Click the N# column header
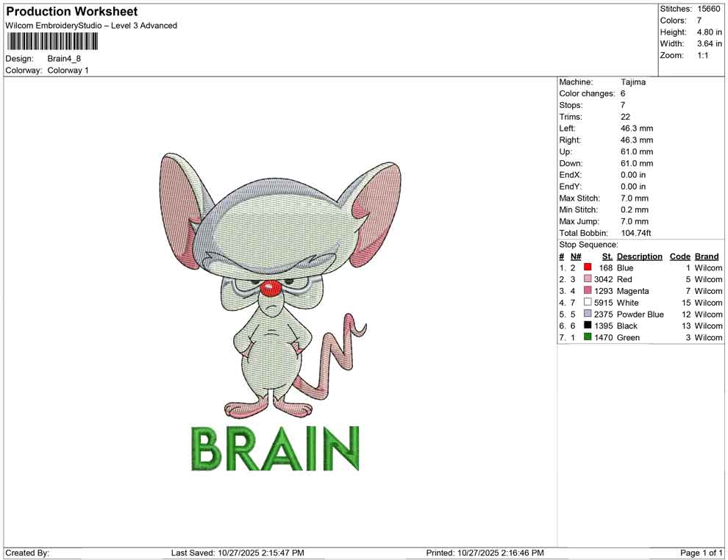The image size is (728, 560). pos(576,256)
